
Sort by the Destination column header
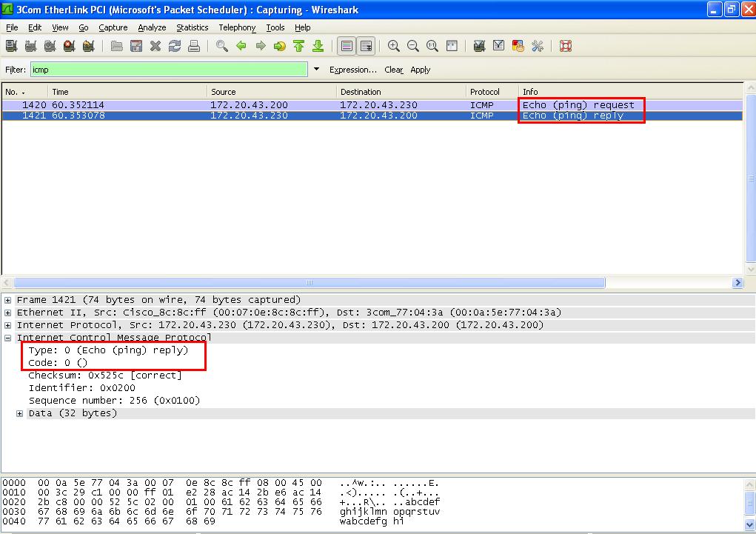(x=401, y=92)
